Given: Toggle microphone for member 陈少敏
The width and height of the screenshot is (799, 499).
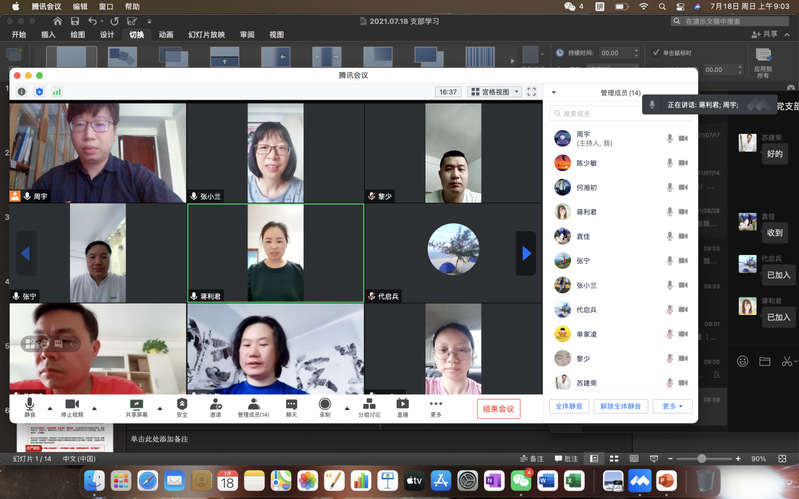Looking at the screenshot, I should click(x=669, y=162).
